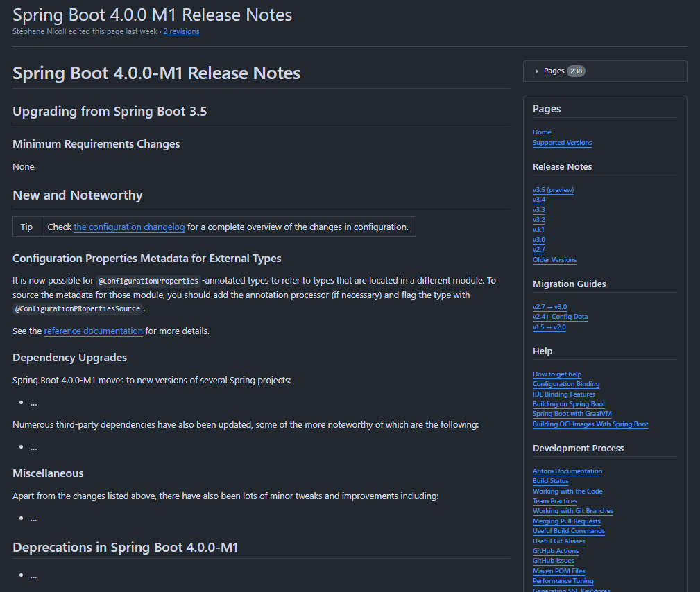Viewport: 700px width, 592px height.
Task: Open v2.7 release notes
Action: pos(539,250)
